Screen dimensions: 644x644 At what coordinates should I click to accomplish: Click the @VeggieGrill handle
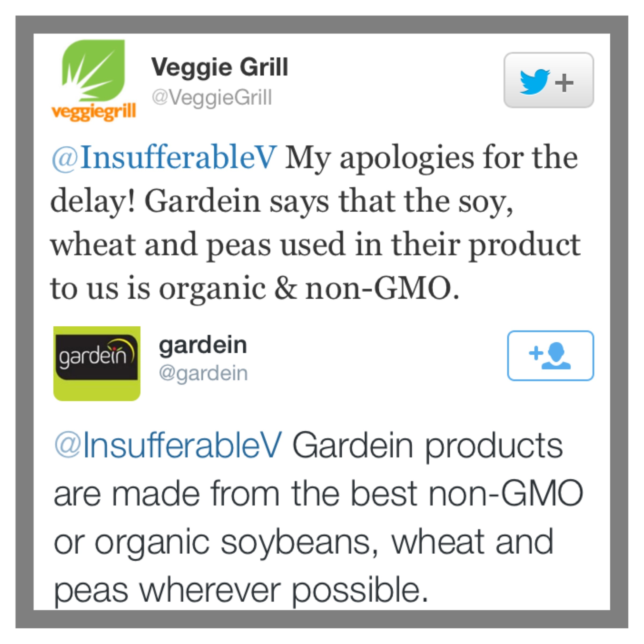[x=212, y=98]
